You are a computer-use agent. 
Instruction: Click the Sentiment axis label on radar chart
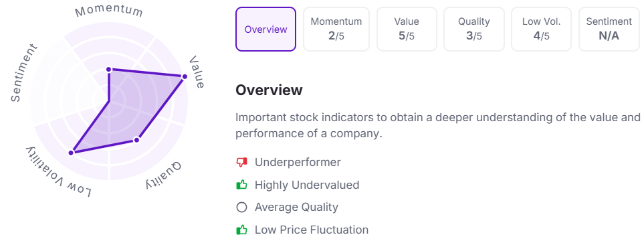[x=23, y=73]
